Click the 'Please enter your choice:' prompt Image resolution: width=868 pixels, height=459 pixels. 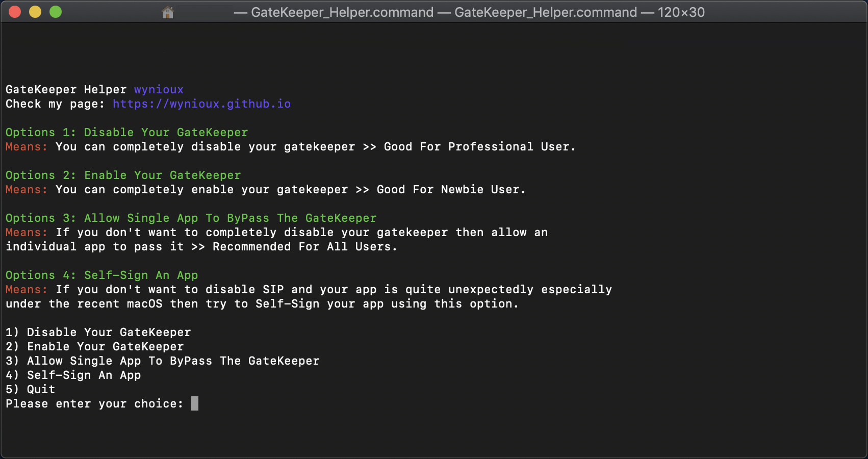(94, 404)
